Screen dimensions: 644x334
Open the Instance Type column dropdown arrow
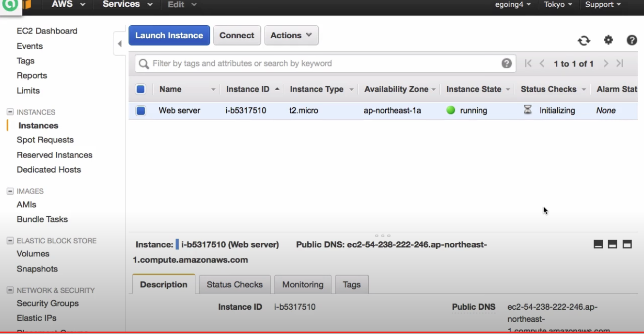[x=351, y=90]
